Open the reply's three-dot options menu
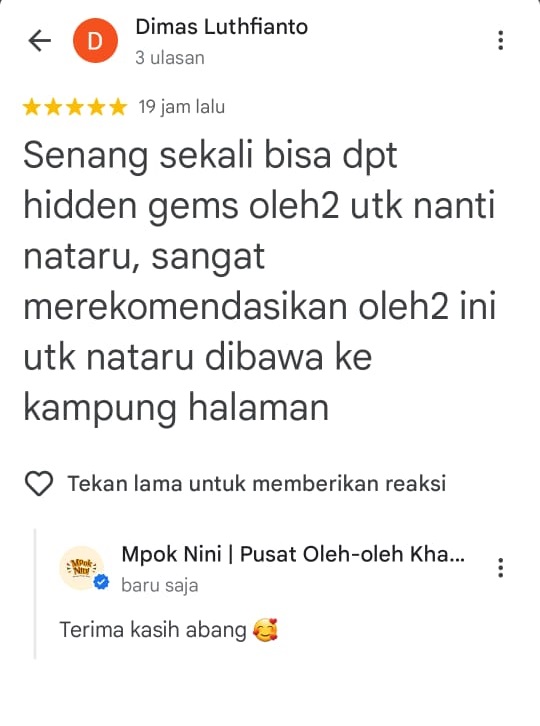 click(501, 568)
